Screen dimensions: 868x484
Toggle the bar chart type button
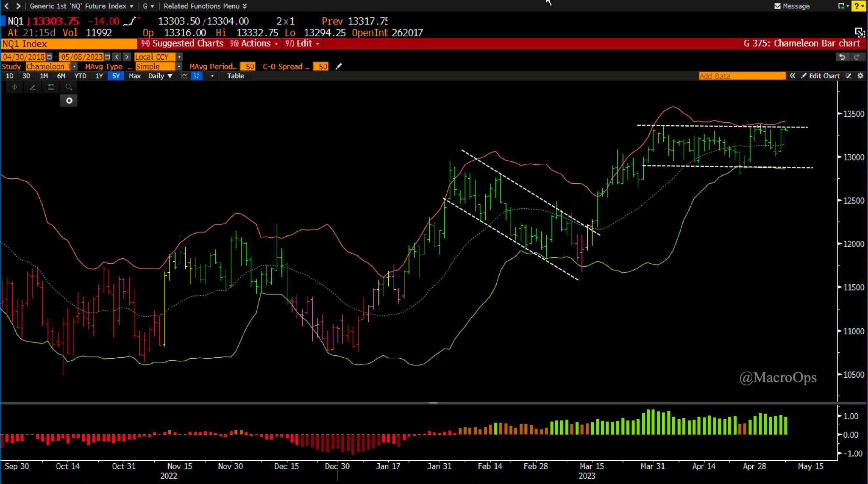click(x=196, y=76)
